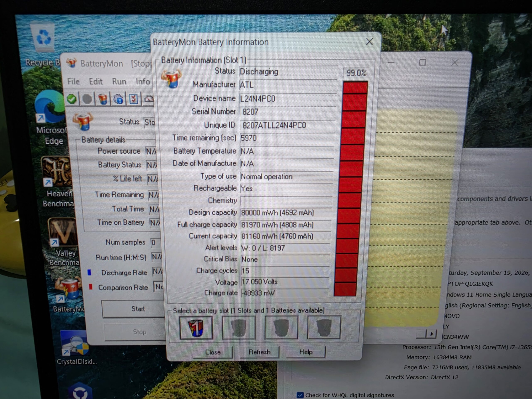Open the Edit menu in BatteryMon

[x=96, y=81]
